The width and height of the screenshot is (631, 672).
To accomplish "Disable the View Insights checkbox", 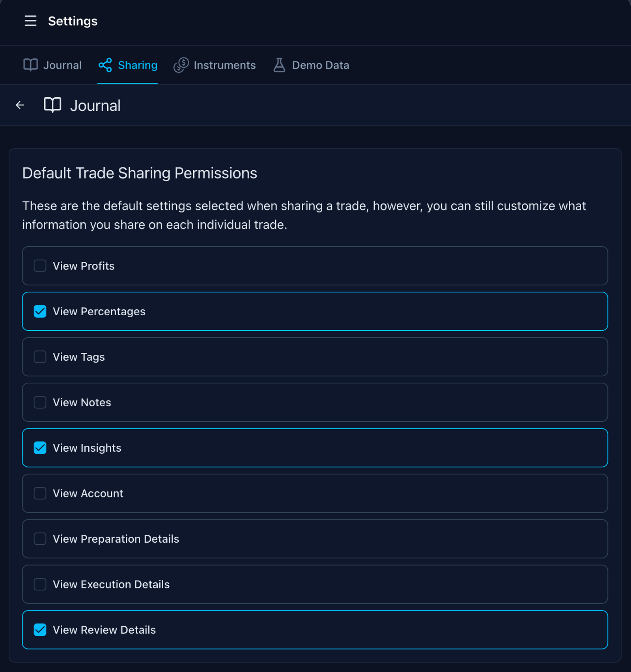I will coord(40,448).
